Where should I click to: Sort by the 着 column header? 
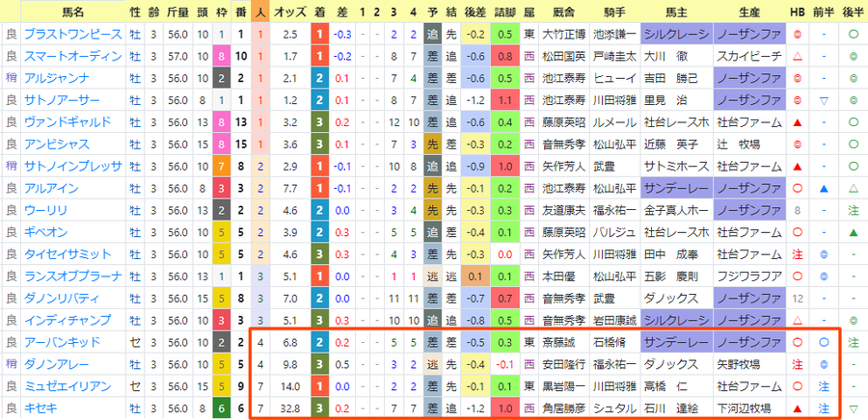(319, 12)
